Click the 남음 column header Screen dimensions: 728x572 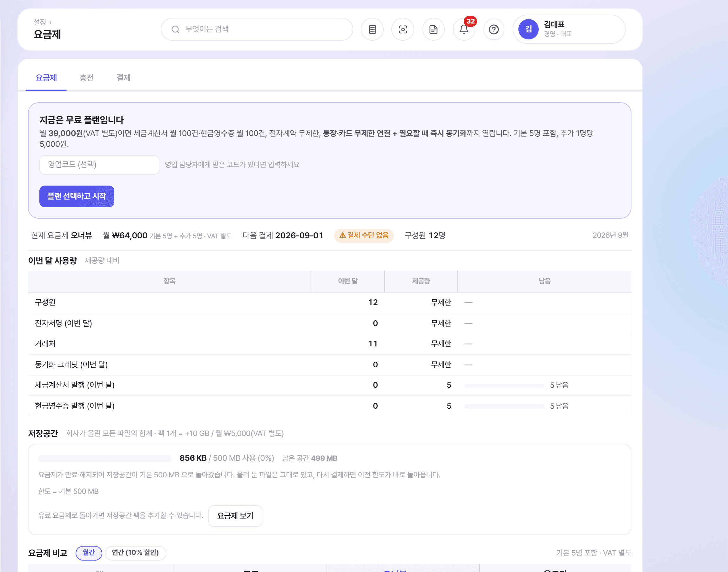click(544, 281)
